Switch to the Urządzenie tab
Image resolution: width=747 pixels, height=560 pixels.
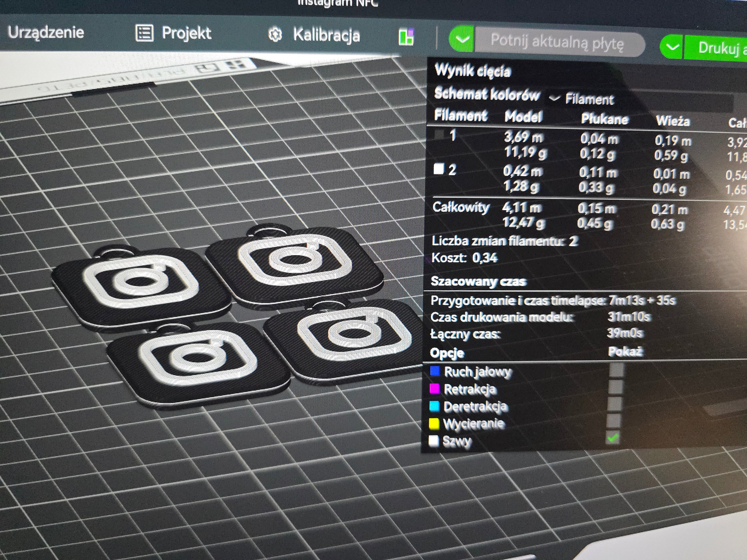(x=46, y=32)
